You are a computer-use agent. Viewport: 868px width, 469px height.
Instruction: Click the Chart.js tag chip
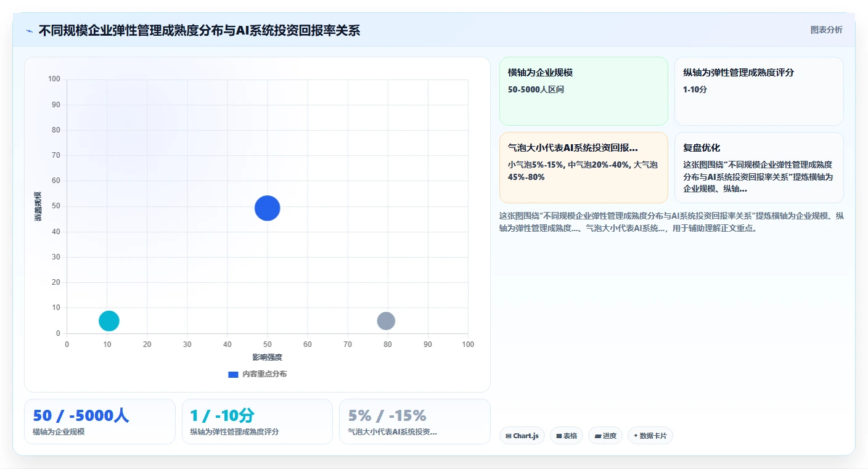click(x=522, y=436)
